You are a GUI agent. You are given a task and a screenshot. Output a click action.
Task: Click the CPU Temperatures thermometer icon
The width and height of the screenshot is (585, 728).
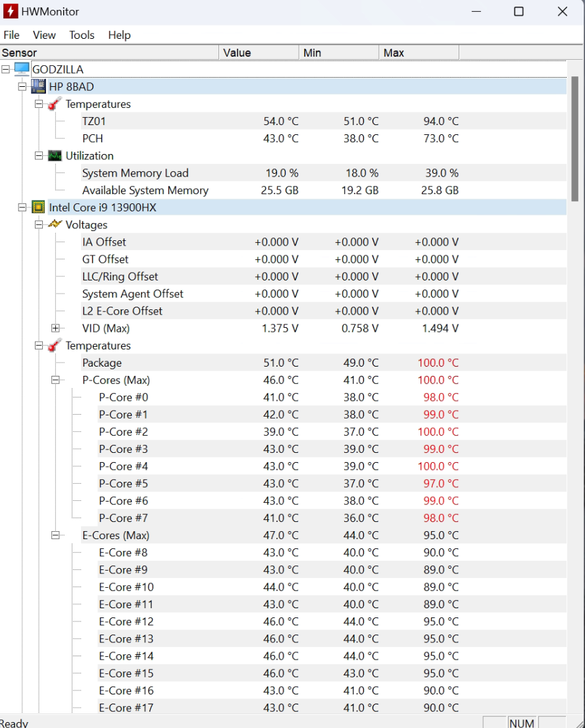(55, 345)
